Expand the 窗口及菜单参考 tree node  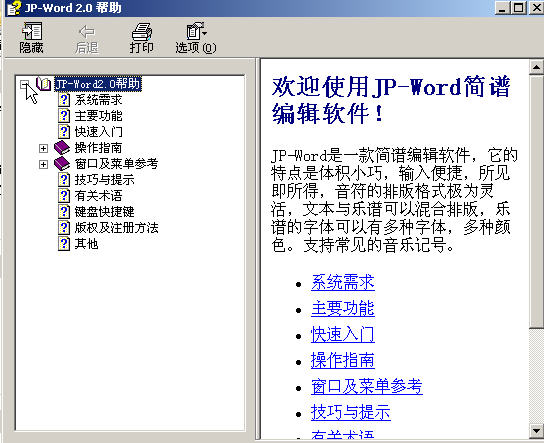coord(43,164)
